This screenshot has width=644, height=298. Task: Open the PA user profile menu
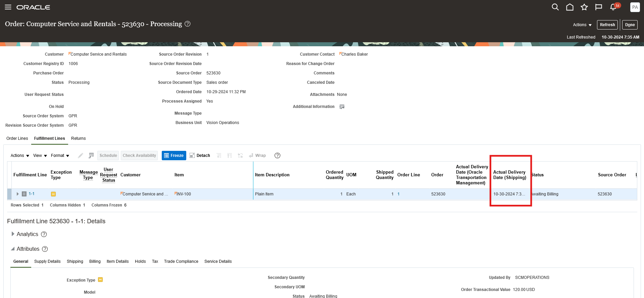[x=635, y=7]
